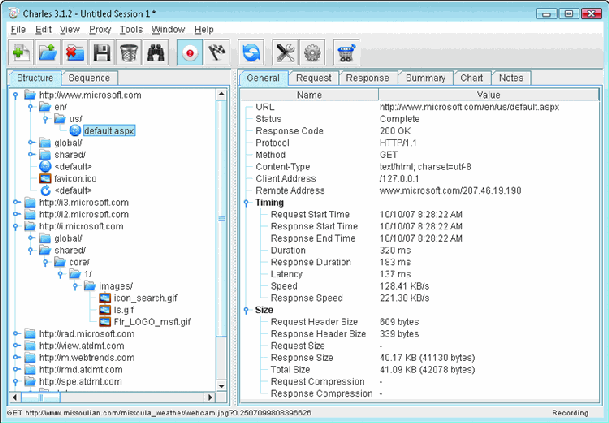This screenshot has height=423, width=609.
Task: Click the tree horizontal scrollbar thumb
Action: click(x=41, y=397)
